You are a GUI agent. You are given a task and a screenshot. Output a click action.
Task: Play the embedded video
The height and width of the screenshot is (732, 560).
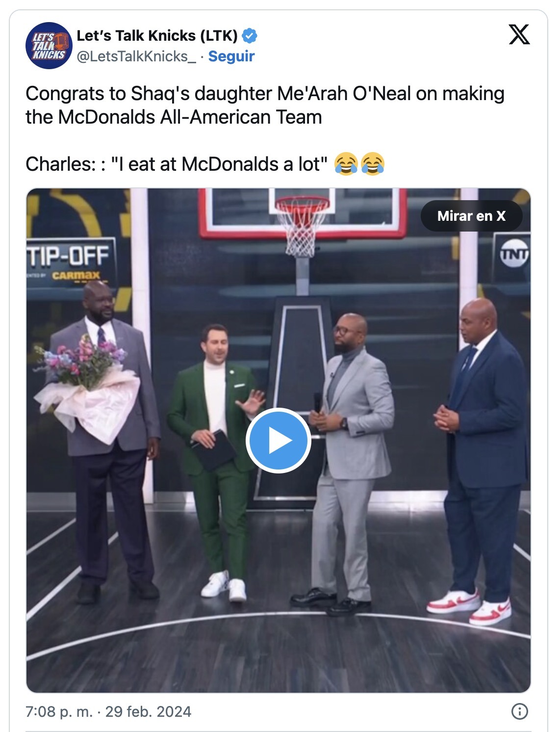pyautogui.click(x=278, y=440)
